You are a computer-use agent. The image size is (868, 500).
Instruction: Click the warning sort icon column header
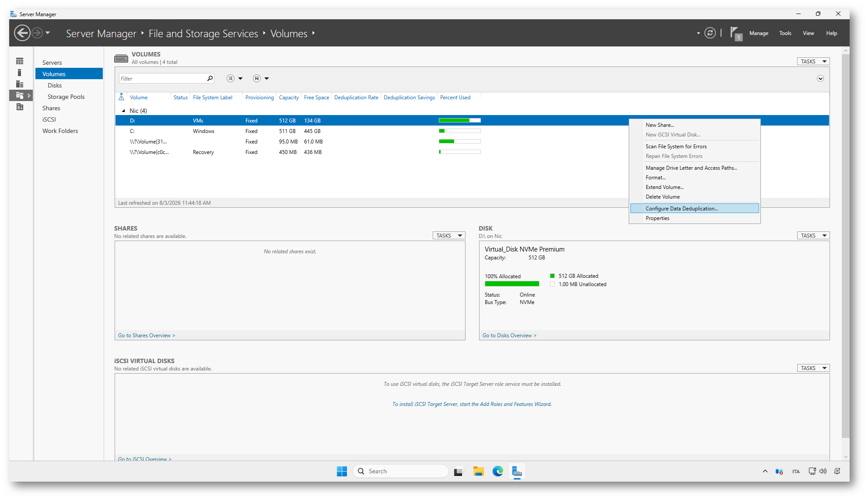(x=122, y=97)
